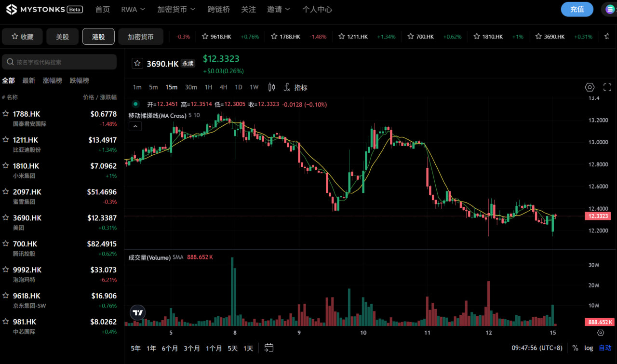The height and width of the screenshot is (364, 617).
Task: Click the TradingView logo on the chart
Action: point(138,313)
